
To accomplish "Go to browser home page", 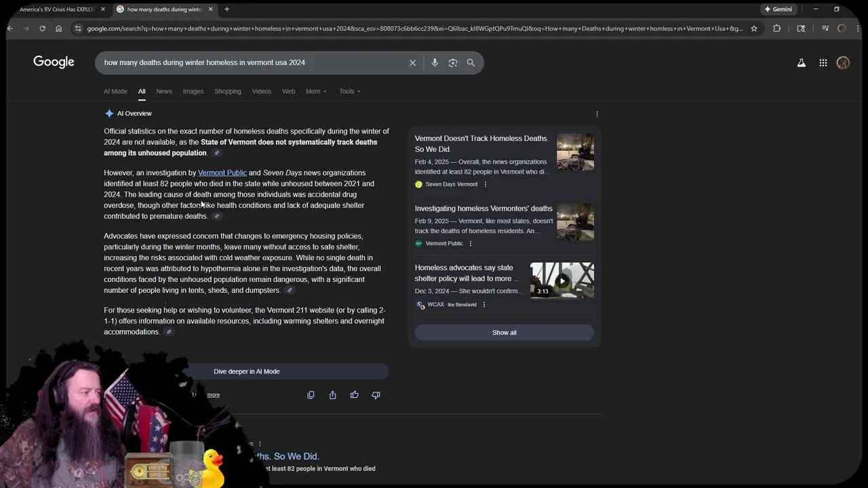I will [58, 28].
